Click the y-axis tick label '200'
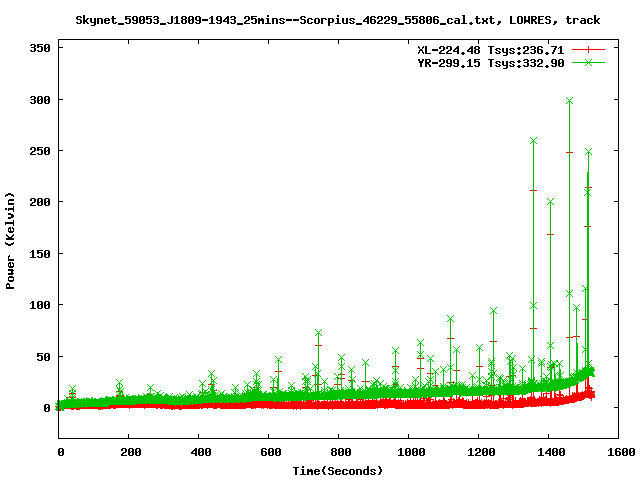Screen dimensions: 640x480 pyautogui.click(x=40, y=202)
